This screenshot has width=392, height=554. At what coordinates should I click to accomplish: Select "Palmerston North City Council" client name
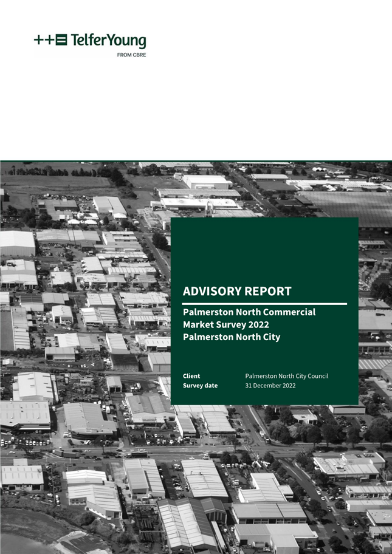tap(286, 376)
